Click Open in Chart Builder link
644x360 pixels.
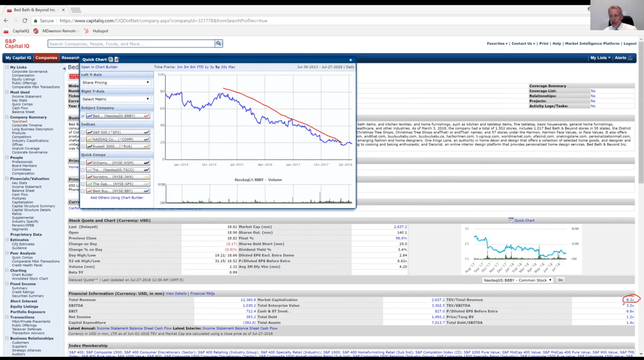click(x=99, y=67)
